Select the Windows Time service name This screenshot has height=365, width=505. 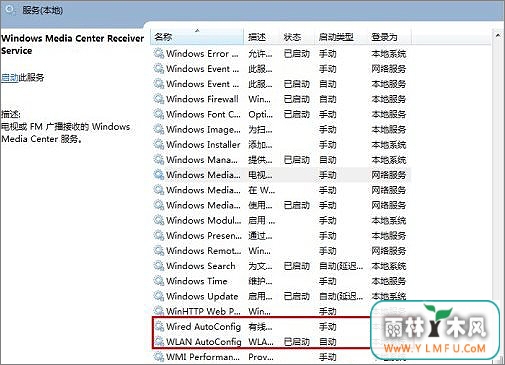[197, 281]
